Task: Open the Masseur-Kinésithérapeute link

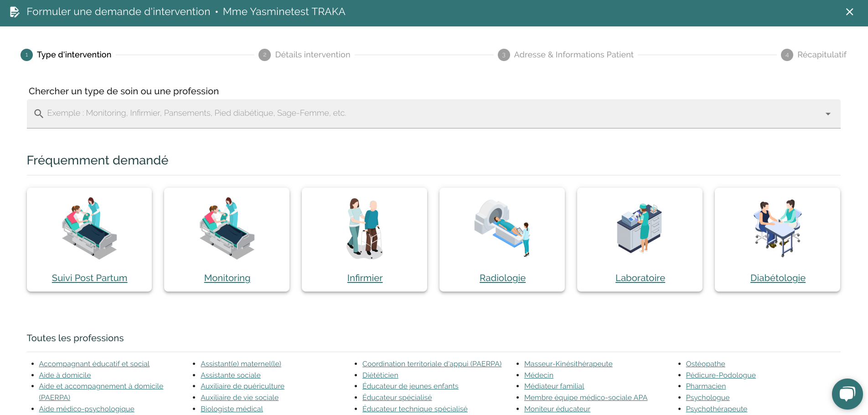Action: click(x=568, y=364)
